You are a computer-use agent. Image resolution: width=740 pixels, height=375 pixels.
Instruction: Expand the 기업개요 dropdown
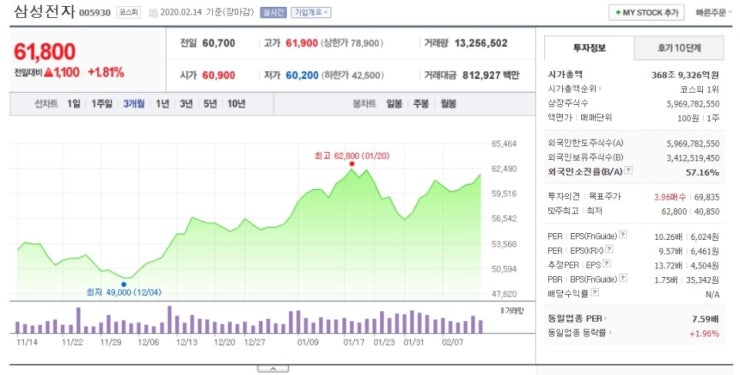(x=311, y=13)
